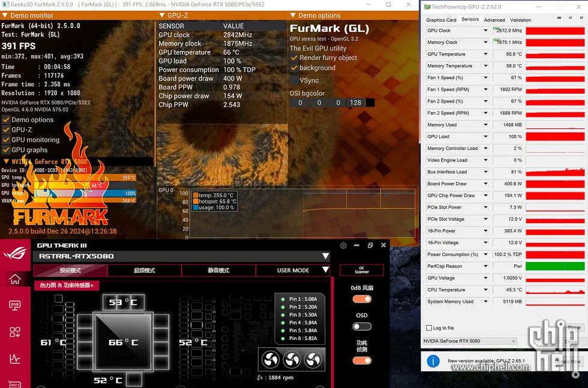Viewport: 588px width, 388px height.
Task: Open the monitoring graph sidebar icon
Action: pos(14,359)
